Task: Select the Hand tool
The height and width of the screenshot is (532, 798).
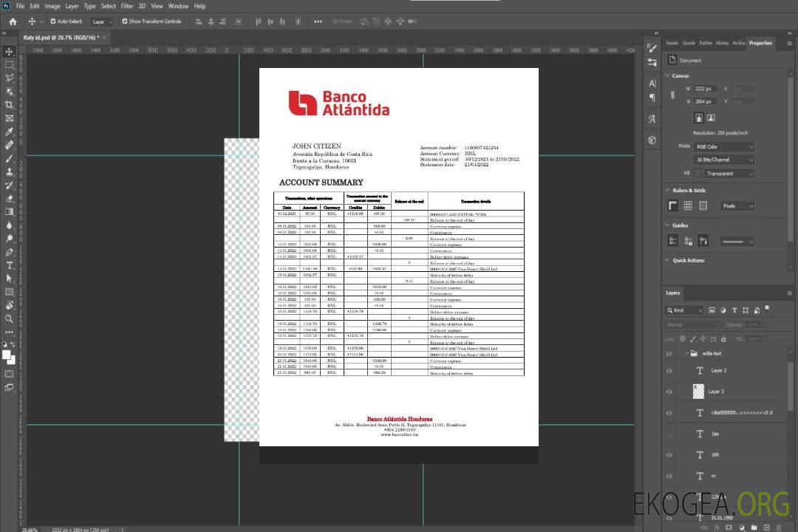Action: [9, 305]
